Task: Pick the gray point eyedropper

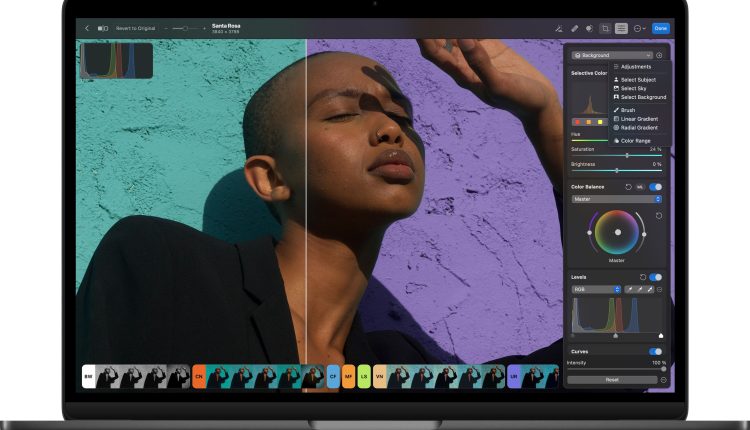Action: click(x=640, y=289)
